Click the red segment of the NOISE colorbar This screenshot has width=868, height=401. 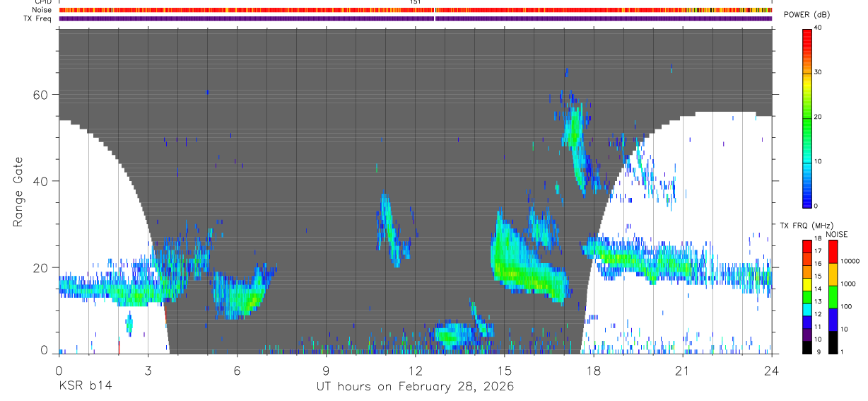point(832,252)
